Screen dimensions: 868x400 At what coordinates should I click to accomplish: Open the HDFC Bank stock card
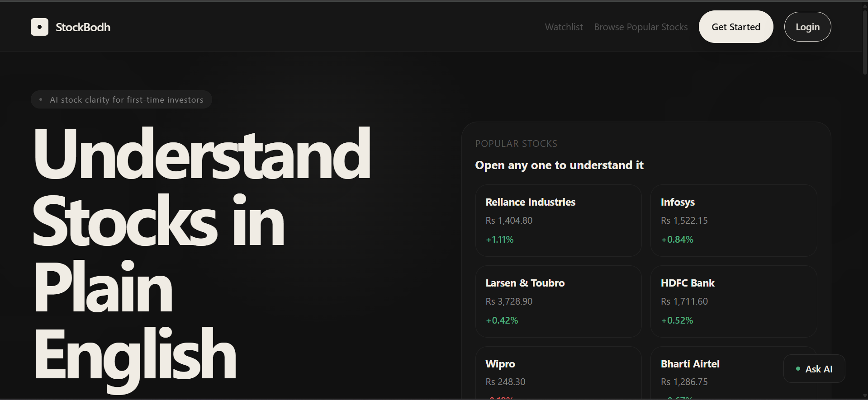[733, 301]
